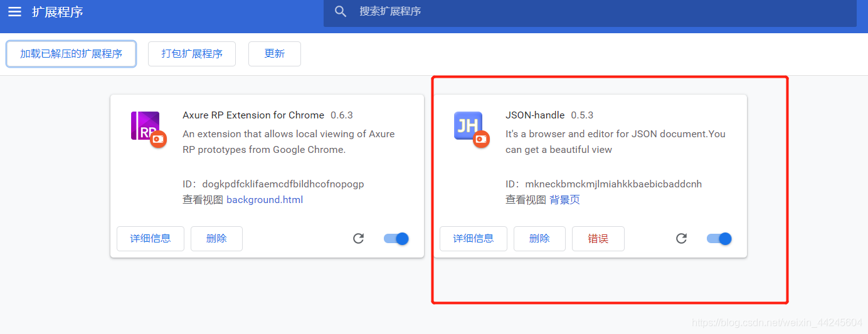The width and height of the screenshot is (868, 334).
Task: Click the JSON-handle description text
Action: (615, 142)
